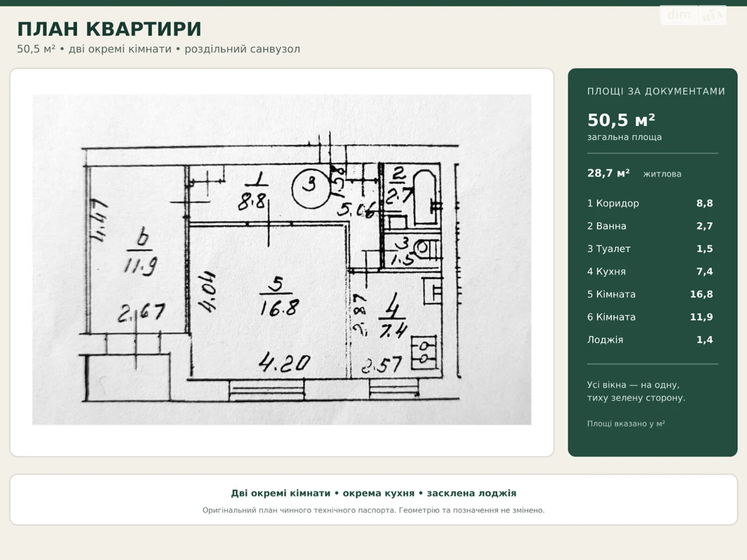Screen dimensions: 747x560
Task: Select the '5 Кімната' row
Action: coord(650,294)
